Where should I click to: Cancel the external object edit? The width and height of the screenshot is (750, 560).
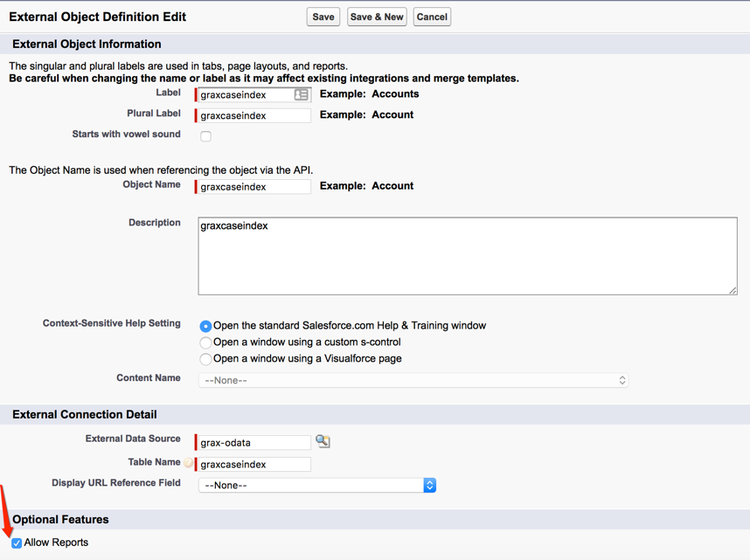(432, 17)
